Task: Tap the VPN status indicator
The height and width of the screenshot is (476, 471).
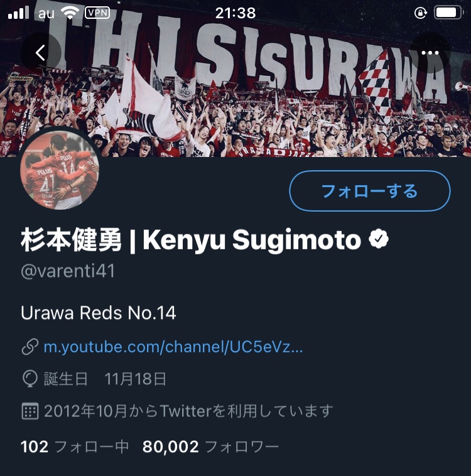Action: pos(97,13)
